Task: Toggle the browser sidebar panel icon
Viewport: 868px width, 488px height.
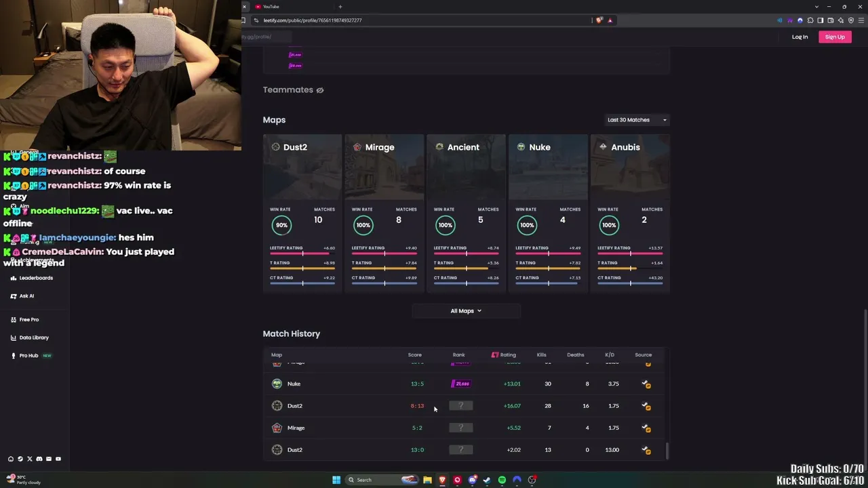Action: tap(821, 20)
